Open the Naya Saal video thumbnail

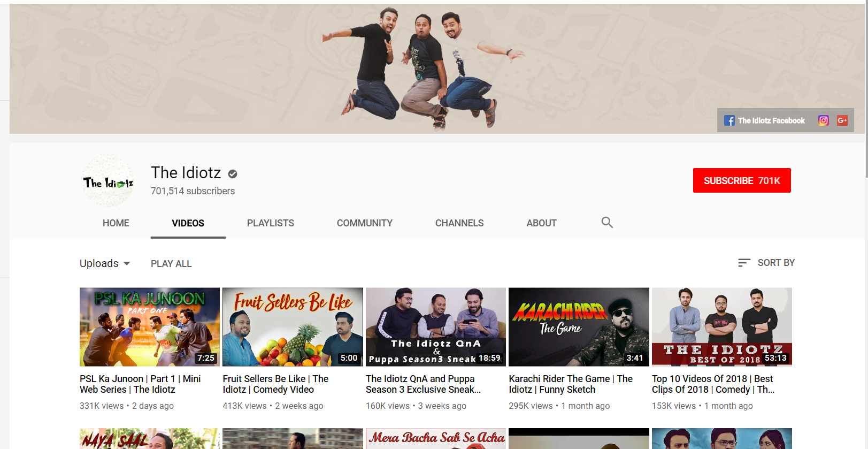(150, 439)
